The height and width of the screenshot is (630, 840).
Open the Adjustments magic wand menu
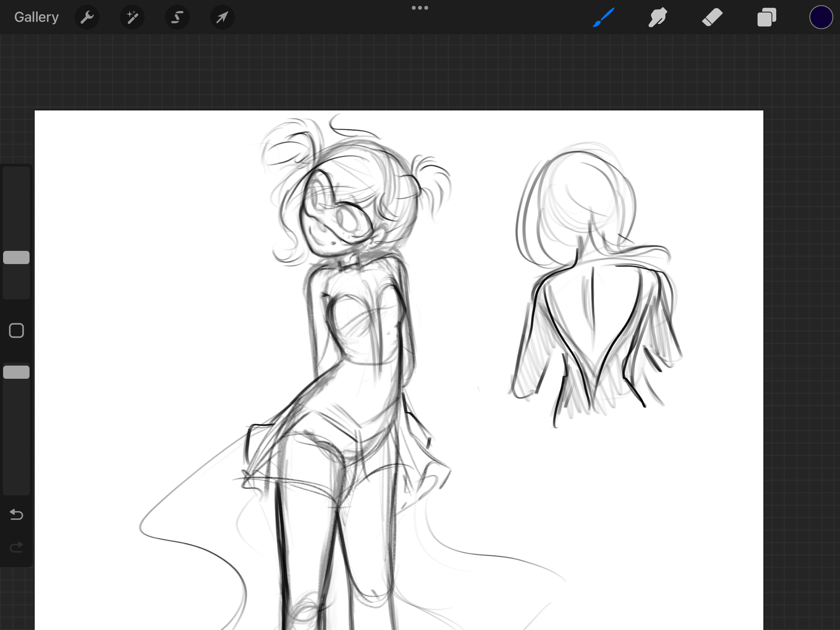[132, 17]
